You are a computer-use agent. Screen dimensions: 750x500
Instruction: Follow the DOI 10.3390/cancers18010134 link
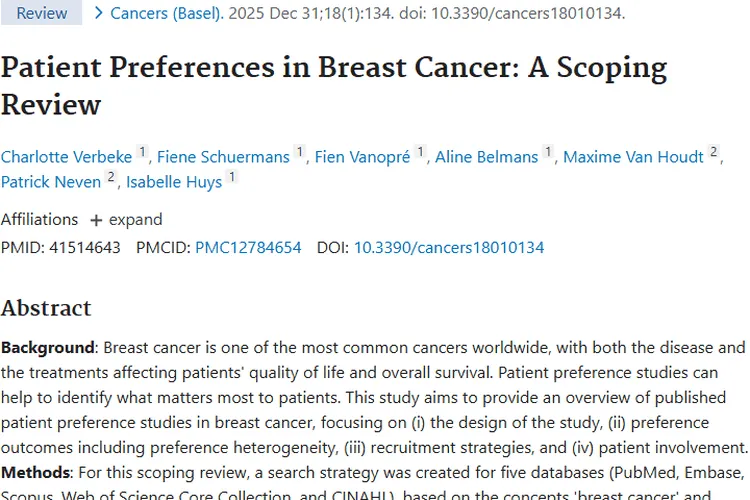pos(449,247)
